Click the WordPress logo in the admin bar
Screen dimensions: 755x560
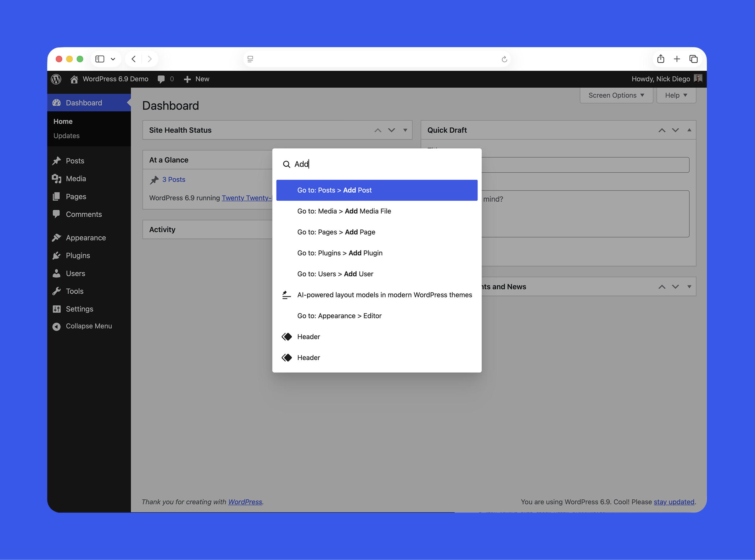point(56,79)
